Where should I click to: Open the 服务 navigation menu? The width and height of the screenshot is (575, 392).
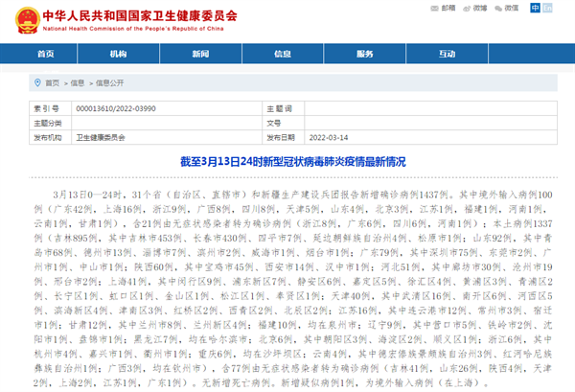[x=365, y=54]
